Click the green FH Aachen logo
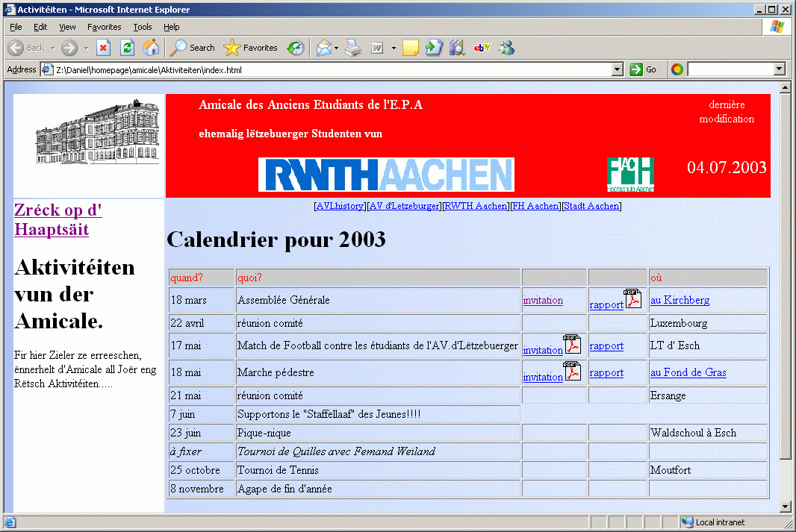The image size is (796, 532). [x=630, y=175]
